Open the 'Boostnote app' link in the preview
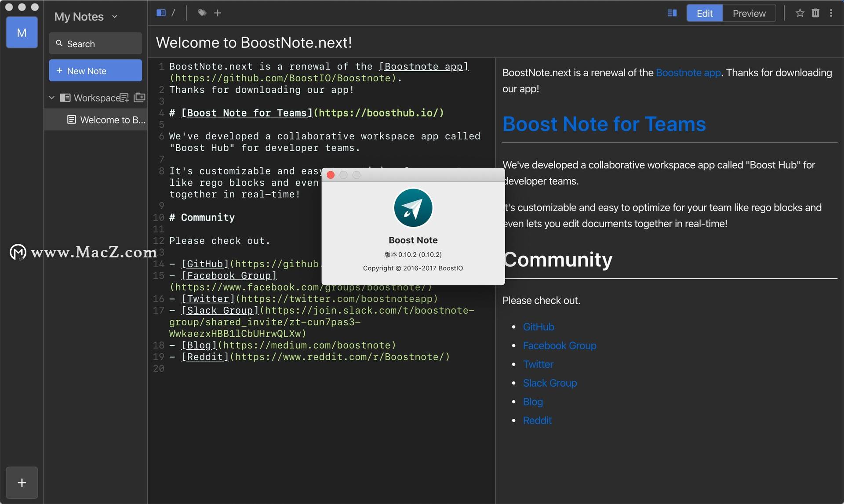The width and height of the screenshot is (844, 504). (688, 73)
